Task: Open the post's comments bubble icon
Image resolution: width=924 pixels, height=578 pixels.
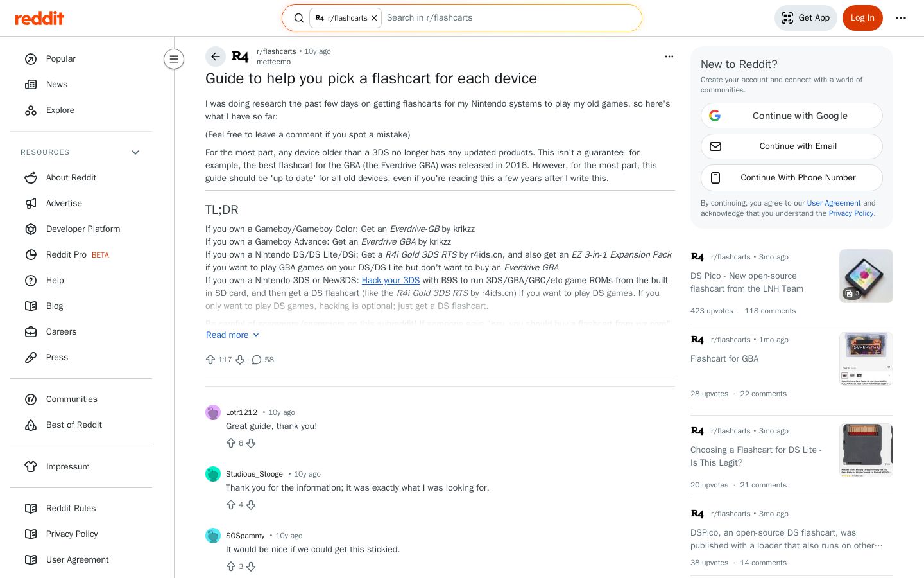Action: point(257,360)
